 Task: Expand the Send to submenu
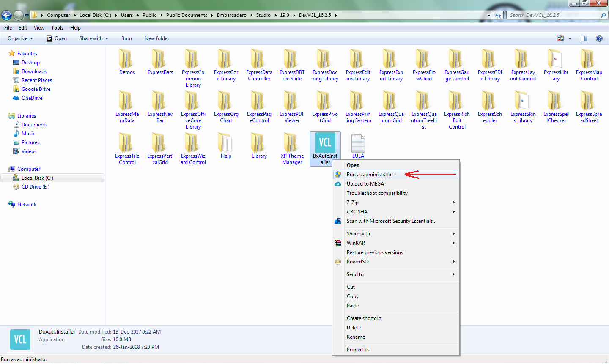pyautogui.click(x=355, y=274)
